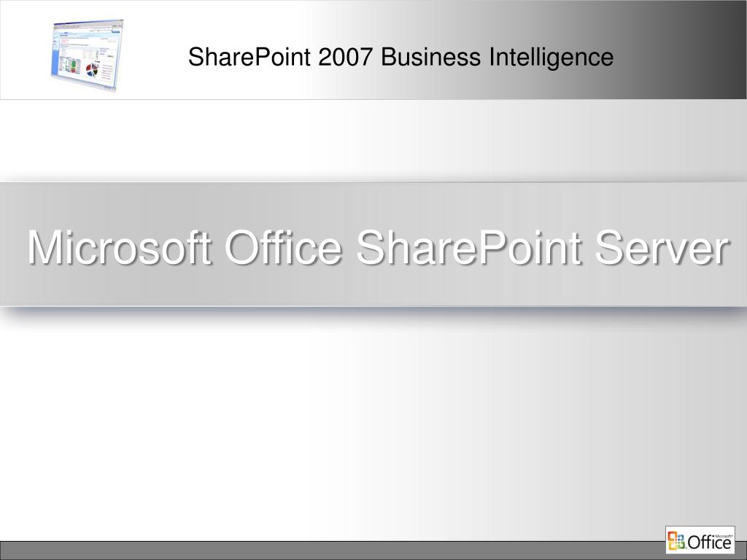Select the red square in Office logo

[673, 536]
